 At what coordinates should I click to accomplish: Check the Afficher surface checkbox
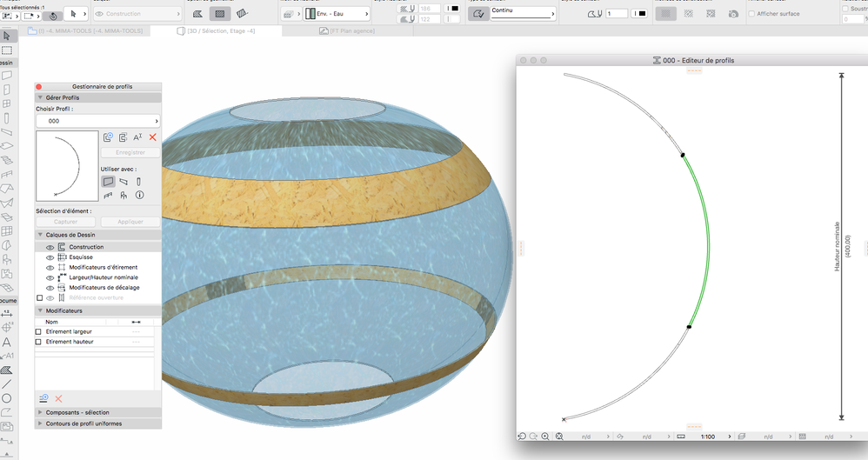pos(751,14)
